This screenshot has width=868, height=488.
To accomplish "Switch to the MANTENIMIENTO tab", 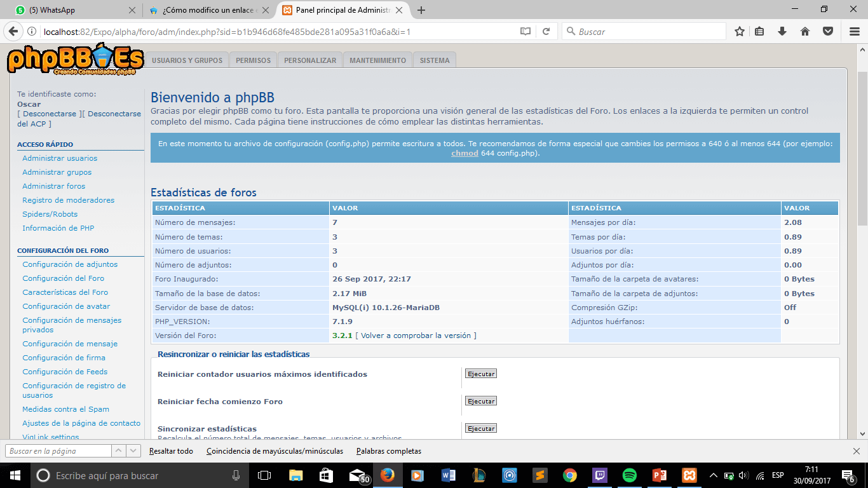I will pyautogui.click(x=377, y=60).
